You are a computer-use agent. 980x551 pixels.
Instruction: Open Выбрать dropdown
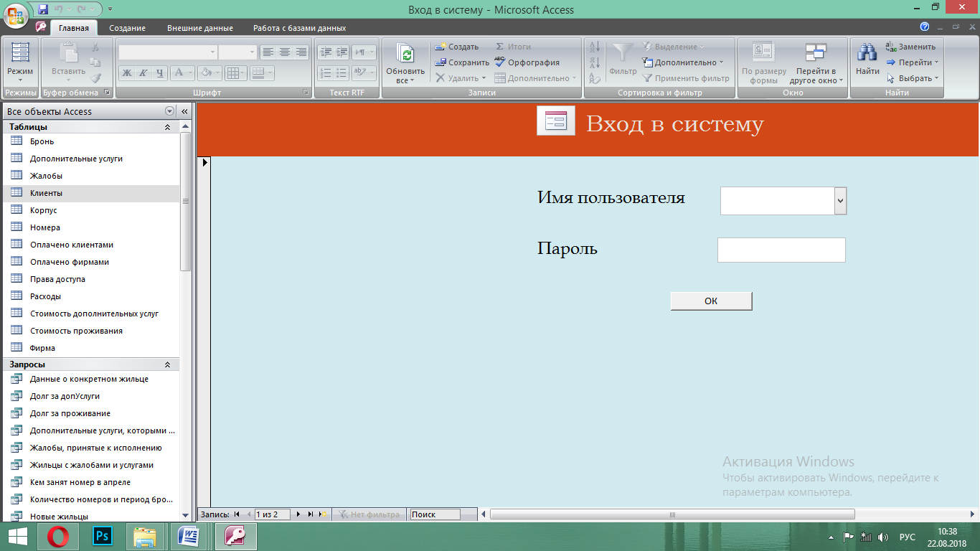pos(913,78)
